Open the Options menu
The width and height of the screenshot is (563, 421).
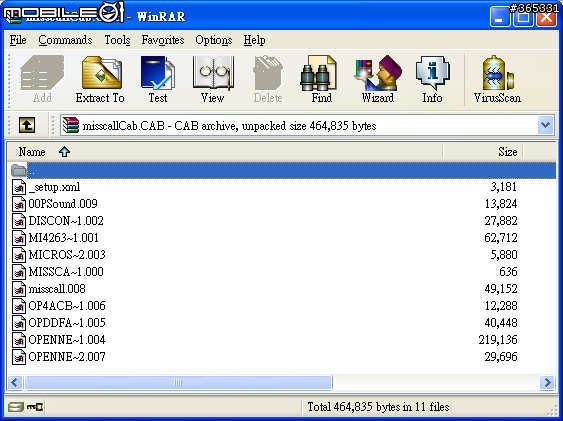pyautogui.click(x=214, y=40)
